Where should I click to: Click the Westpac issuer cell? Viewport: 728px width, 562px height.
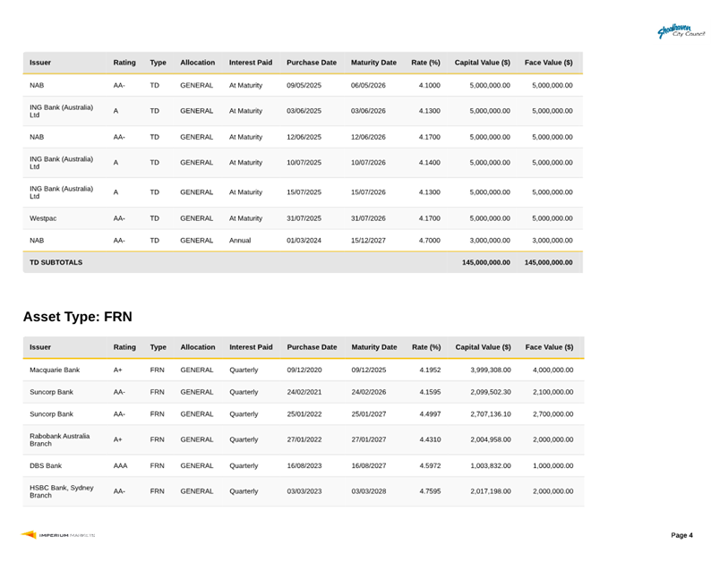(44, 218)
